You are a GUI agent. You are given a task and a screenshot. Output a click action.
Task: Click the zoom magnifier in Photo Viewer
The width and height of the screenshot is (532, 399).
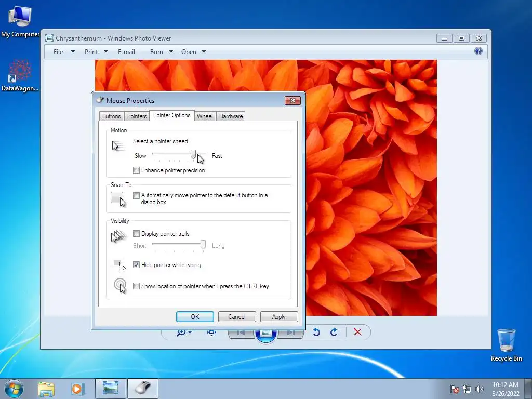coord(181,332)
